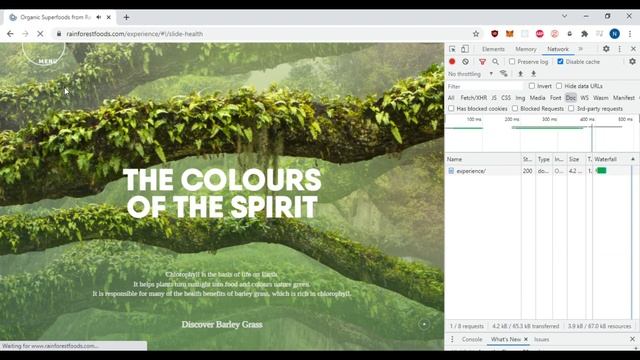The image size is (640, 360).
Task: Filter requests by All
Action: (x=451, y=98)
